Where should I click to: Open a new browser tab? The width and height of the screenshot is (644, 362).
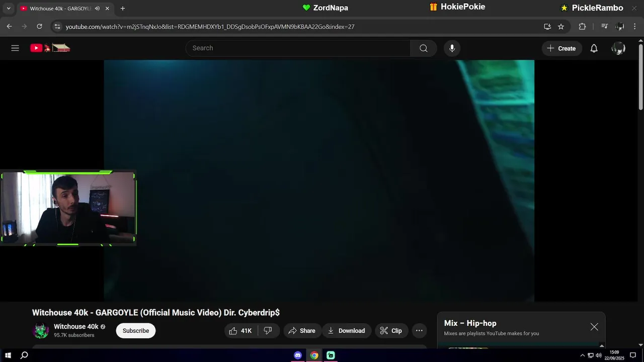coord(123,9)
